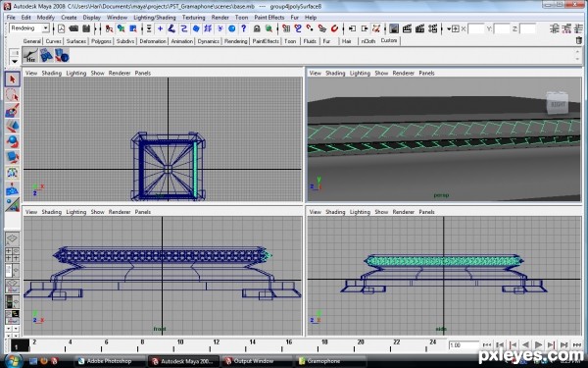Select by object type mode icon
This screenshot has width=588, height=368.
pyautogui.click(x=121, y=28)
